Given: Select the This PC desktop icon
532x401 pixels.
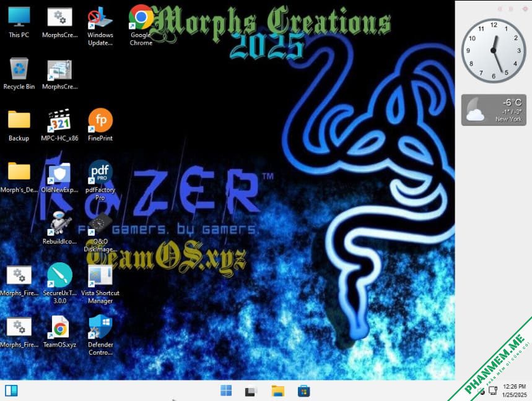Looking at the screenshot, I should click(x=19, y=22).
